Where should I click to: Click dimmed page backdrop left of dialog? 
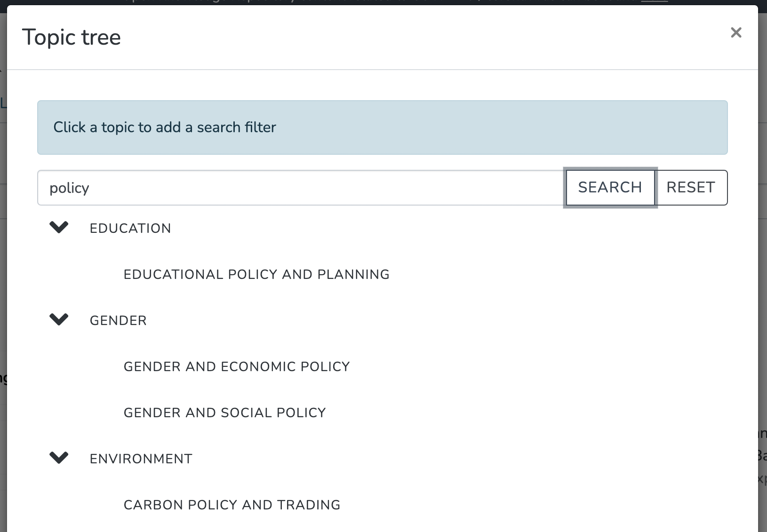point(3,282)
